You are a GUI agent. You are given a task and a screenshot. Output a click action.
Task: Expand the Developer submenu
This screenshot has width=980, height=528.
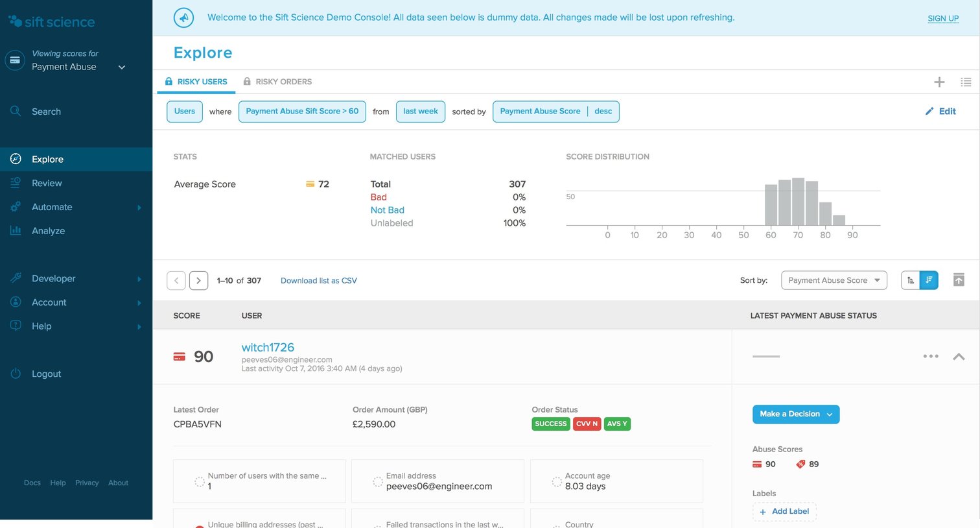(x=139, y=279)
